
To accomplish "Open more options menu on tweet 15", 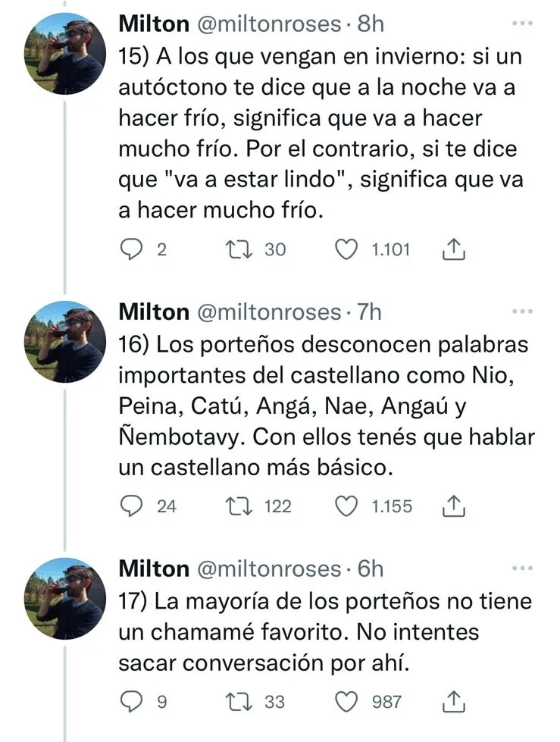I will coord(522,23).
